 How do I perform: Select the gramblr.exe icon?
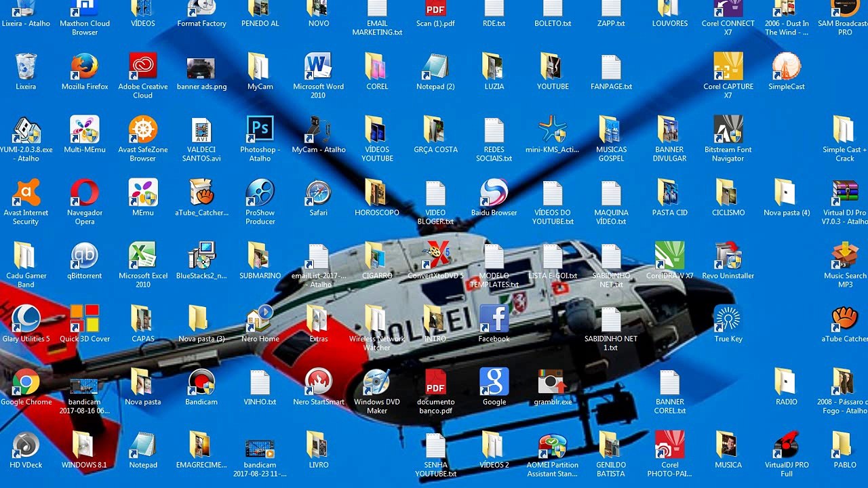[553, 382]
